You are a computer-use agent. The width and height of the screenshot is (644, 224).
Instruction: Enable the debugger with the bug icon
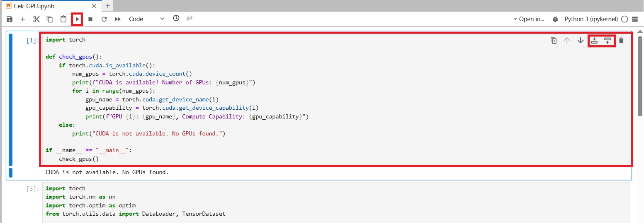[555, 19]
